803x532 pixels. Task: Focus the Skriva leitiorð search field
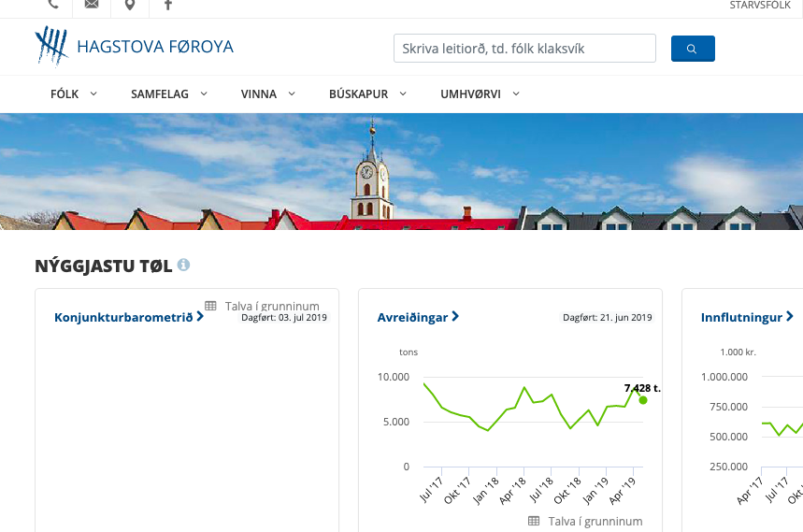coord(524,49)
